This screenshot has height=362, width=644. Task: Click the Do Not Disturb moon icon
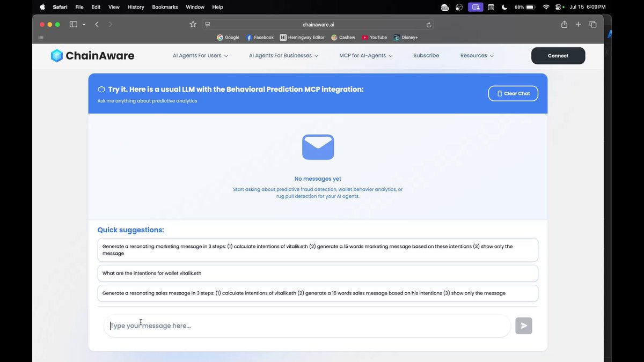pos(504,7)
